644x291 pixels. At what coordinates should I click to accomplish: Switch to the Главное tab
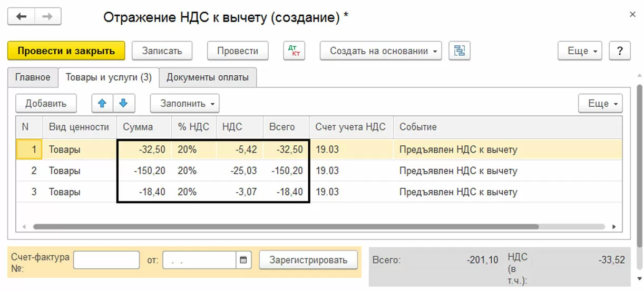pos(33,77)
